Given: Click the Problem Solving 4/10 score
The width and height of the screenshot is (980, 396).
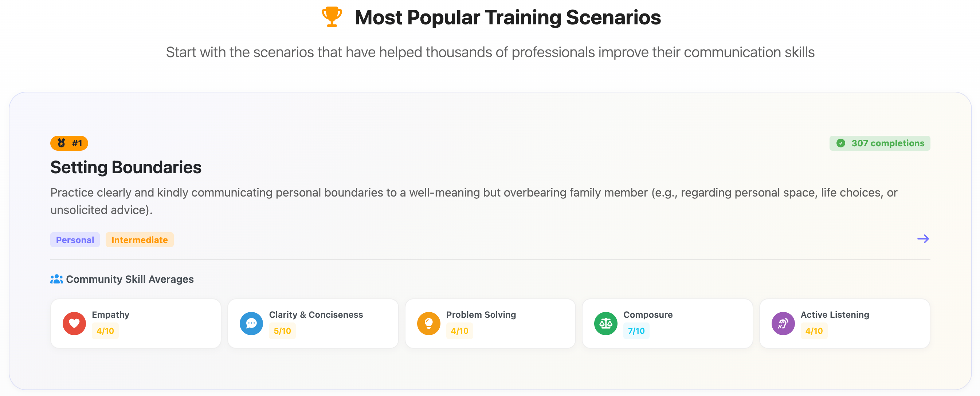Looking at the screenshot, I should tap(459, 331).
